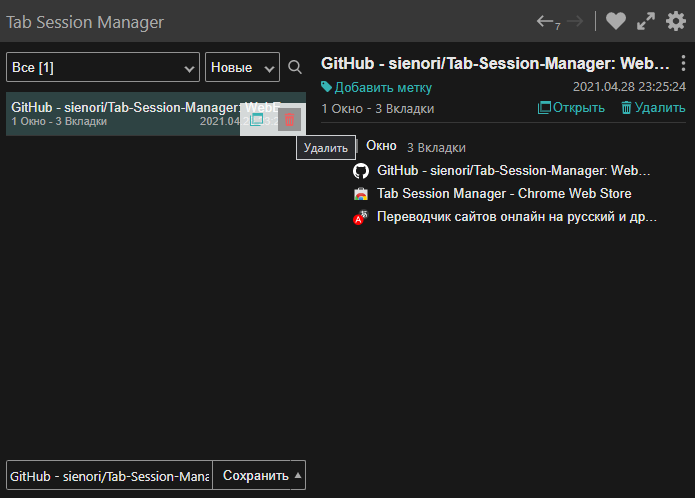Click the red trash icon on session row
Screen dimensions: 695x498
coord(289,120)
